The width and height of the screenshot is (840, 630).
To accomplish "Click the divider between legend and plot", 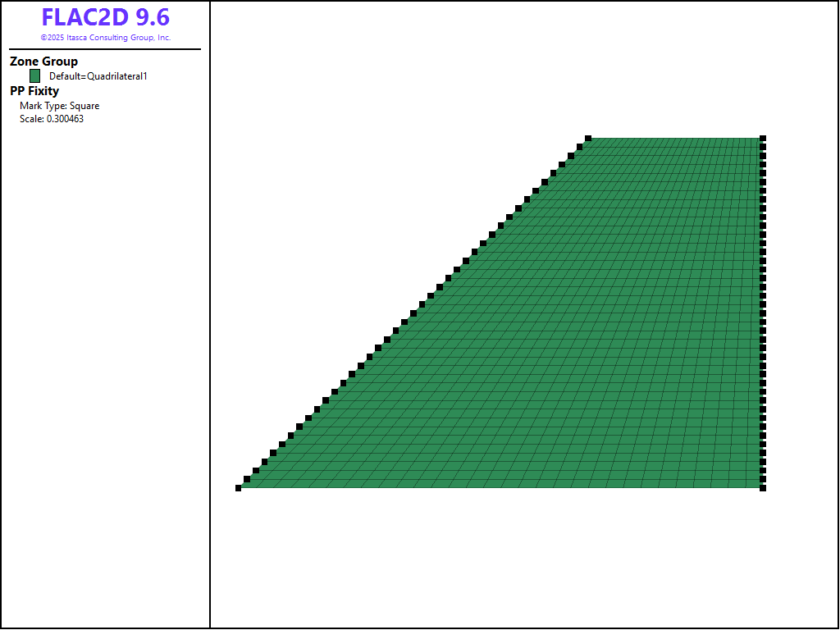I will [x=210, y=328].
